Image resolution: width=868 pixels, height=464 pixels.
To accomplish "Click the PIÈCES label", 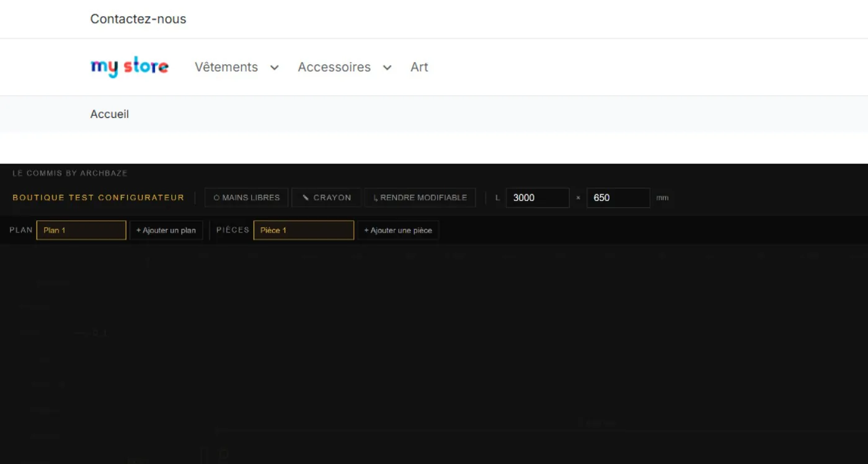I will point(233,230).
